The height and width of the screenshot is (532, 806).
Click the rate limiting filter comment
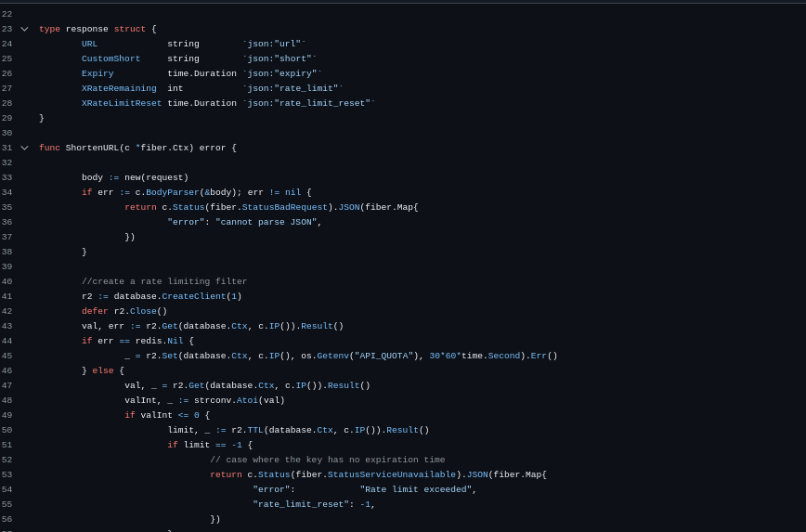(x=164, y=281)
